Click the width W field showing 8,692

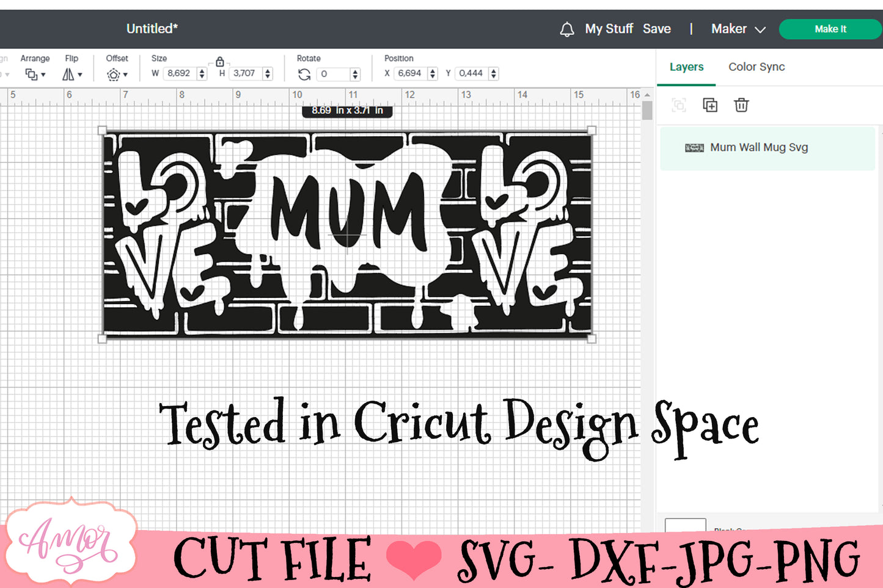pyautogui.click(x=180, y=73)
